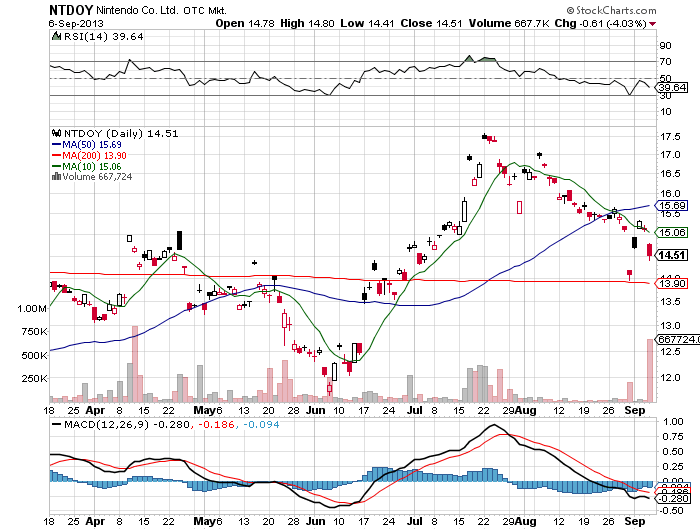The image size is (700, 530).
Task: Click the red 13.90 price tag on axis
Action: [x=672, y=284]
